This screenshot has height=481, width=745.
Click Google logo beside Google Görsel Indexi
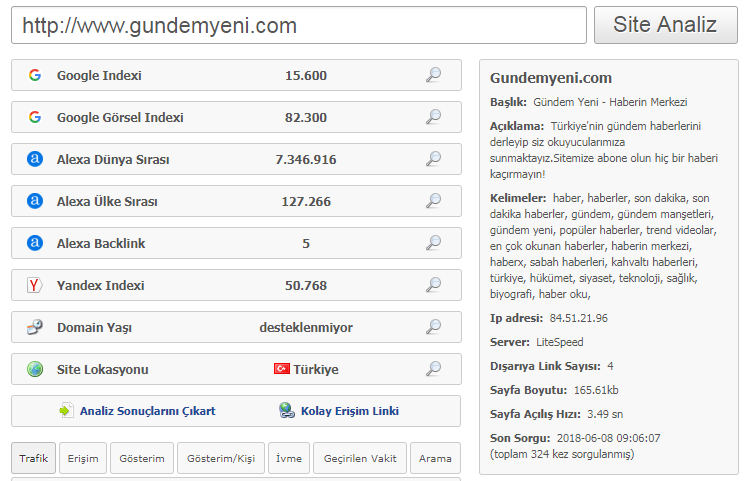(35, 117)
